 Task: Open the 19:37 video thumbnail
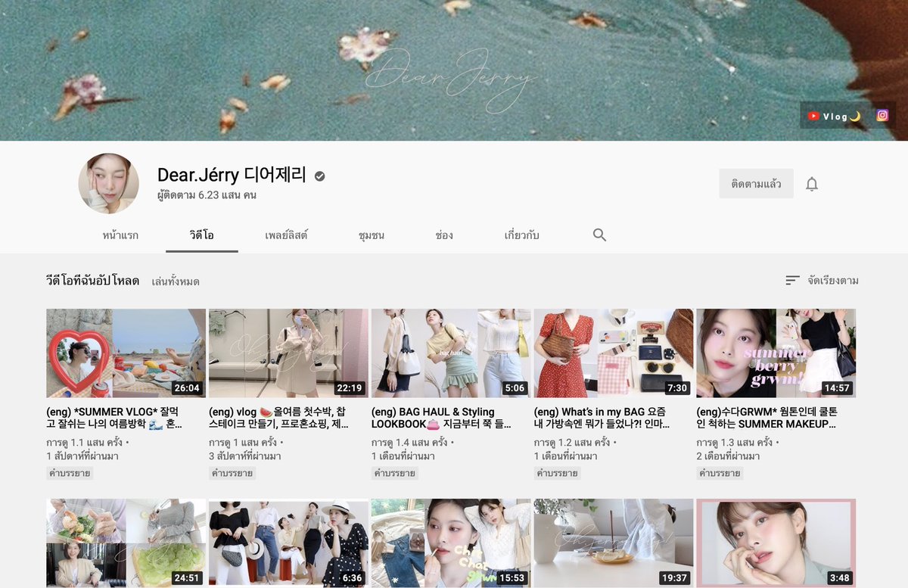(614, 543)
